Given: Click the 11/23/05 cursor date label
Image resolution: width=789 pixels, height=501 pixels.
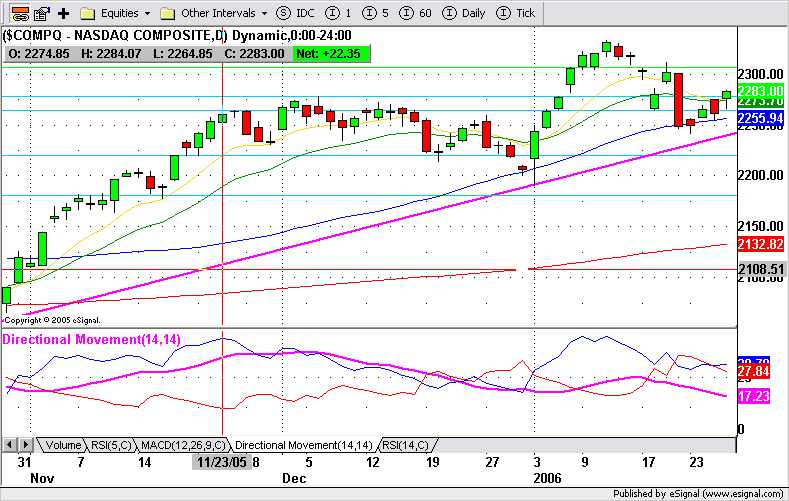Looking at the screenshot, I should 222,462.
